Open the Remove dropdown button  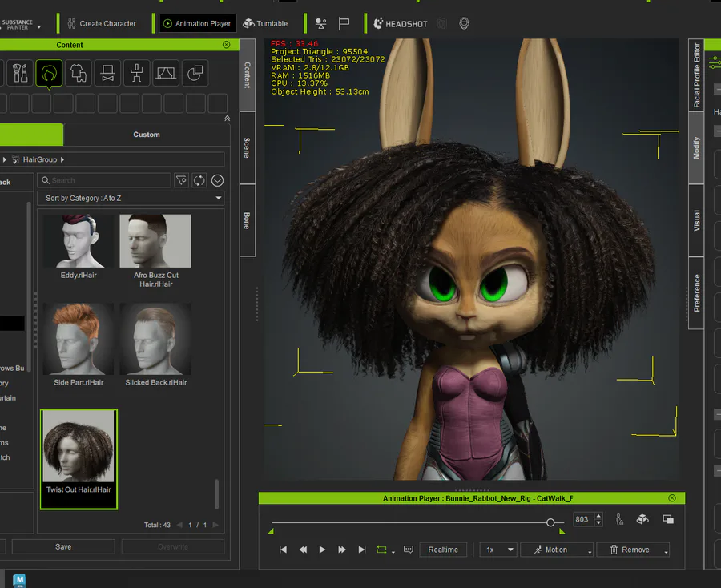coord(633,550)
